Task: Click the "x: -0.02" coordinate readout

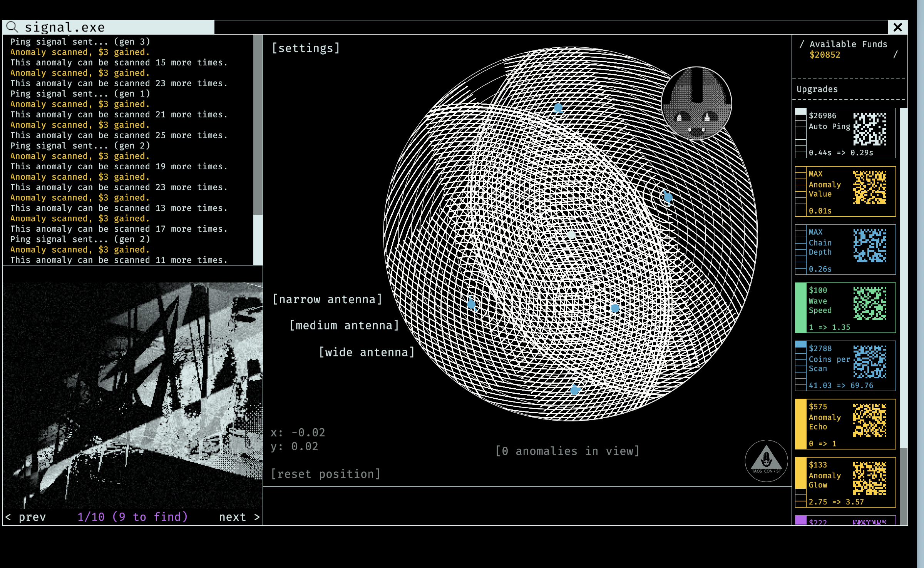Action: 298,433
